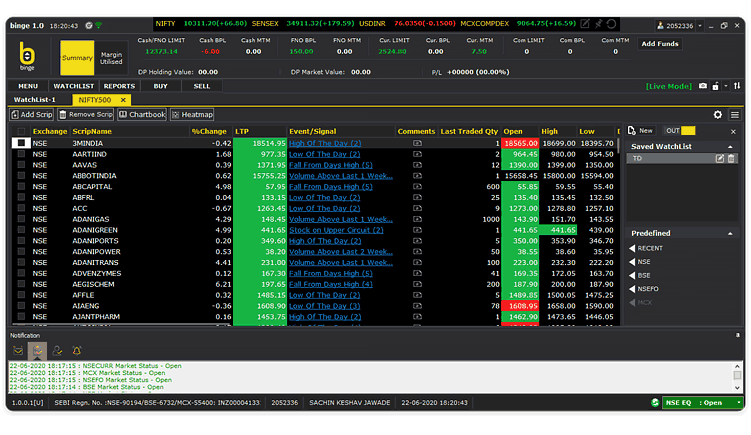Delete the saved watchlist TD
751x435 pixels.
[731, 158]
